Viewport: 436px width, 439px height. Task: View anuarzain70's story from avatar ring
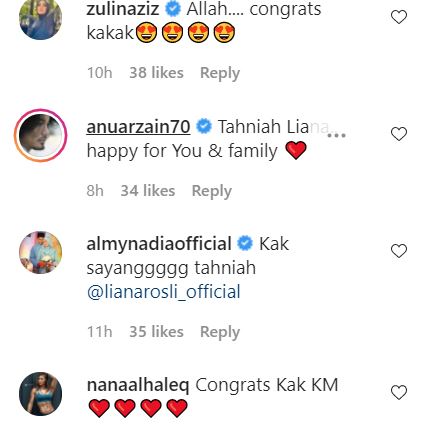[41, 135]
